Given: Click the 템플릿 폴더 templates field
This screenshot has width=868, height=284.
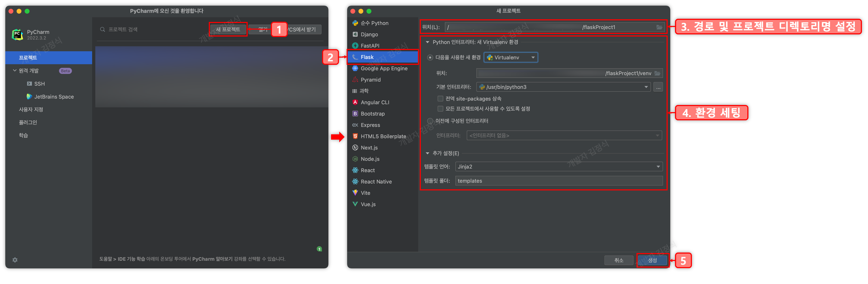Looking at the screenshot, I should point(559,181).
